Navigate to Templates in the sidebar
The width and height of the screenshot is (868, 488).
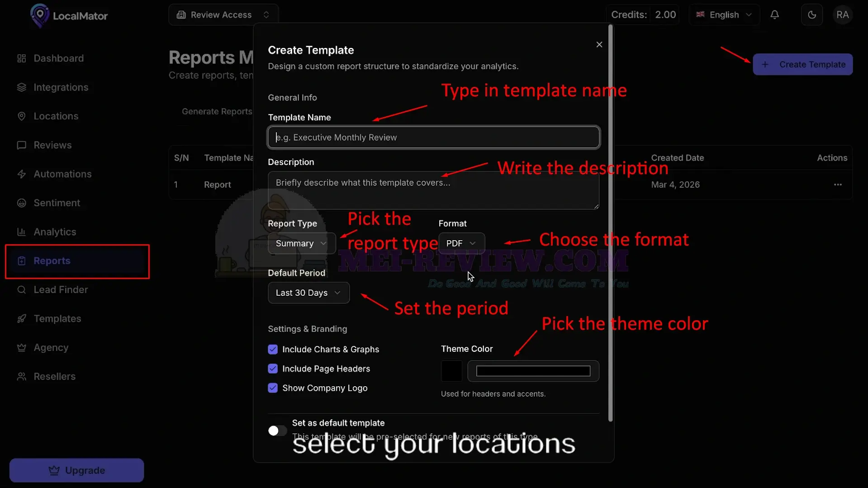click(57, 319)
